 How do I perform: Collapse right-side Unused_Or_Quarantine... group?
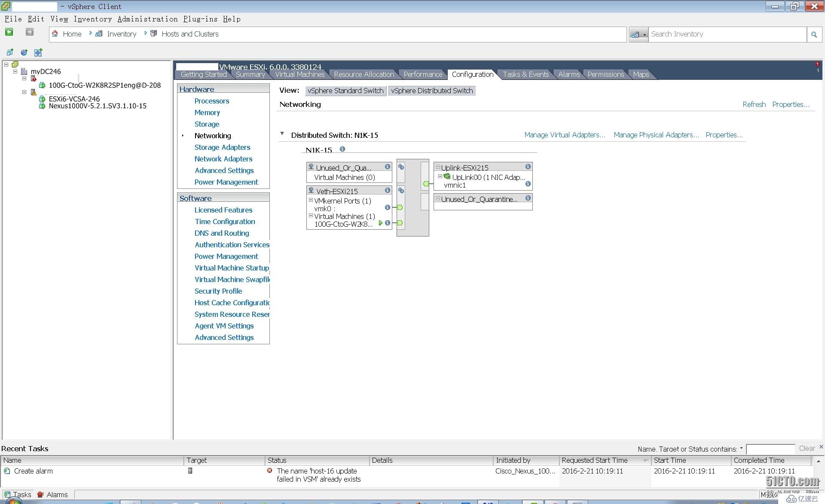coord(438,198)
